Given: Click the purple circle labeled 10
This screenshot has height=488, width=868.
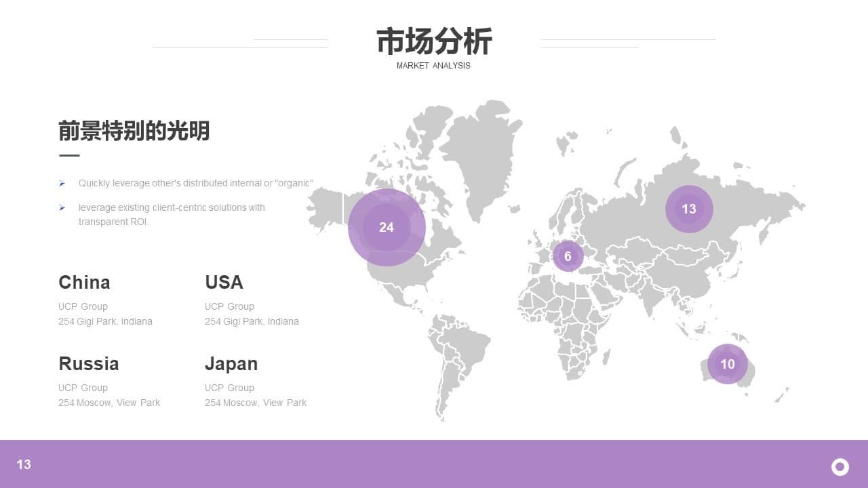Looking at the screenshot, I should click(728, 364).
